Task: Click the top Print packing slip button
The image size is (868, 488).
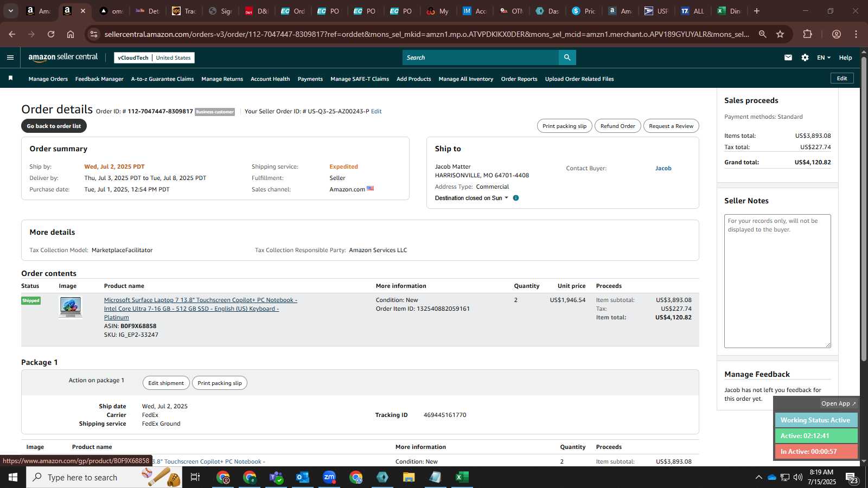Action: click(x=565, y=126)
